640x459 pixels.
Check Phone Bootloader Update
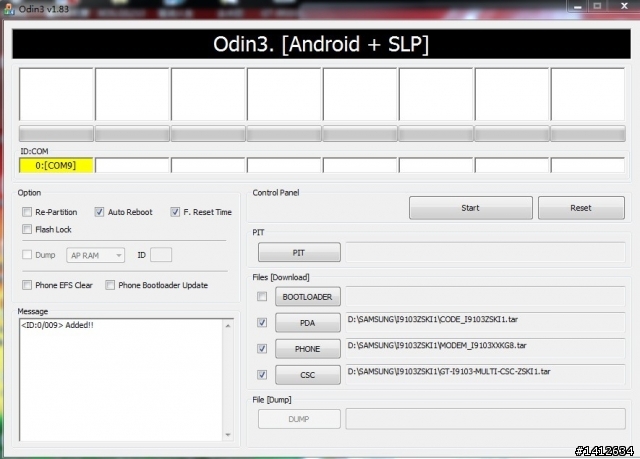coord(110,285)
